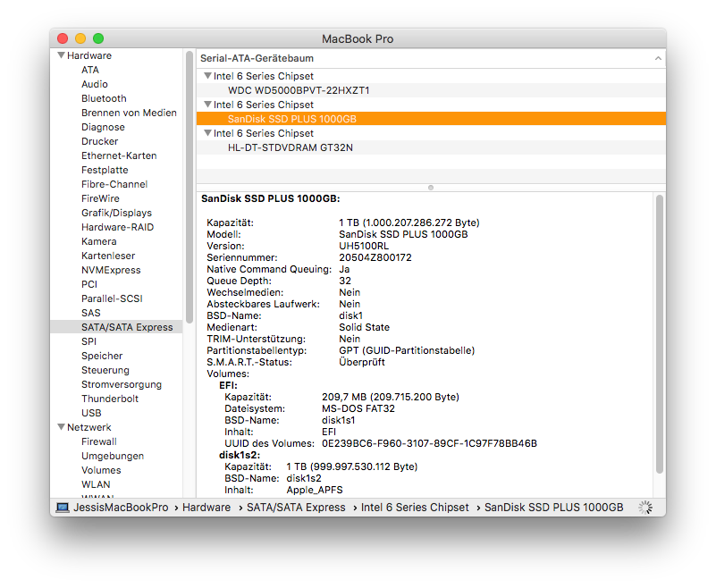Click the details pane vertical scrollbar
716x588 pixels.
[x=660, y=334]
